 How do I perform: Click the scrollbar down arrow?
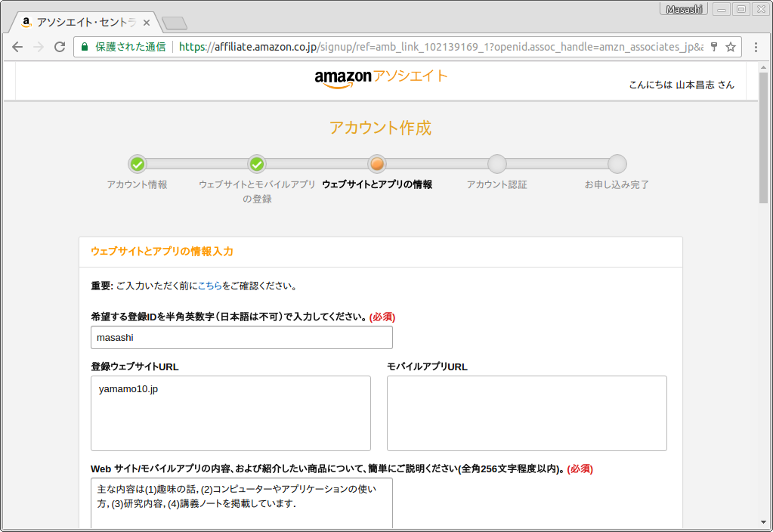tap(763, 523)
